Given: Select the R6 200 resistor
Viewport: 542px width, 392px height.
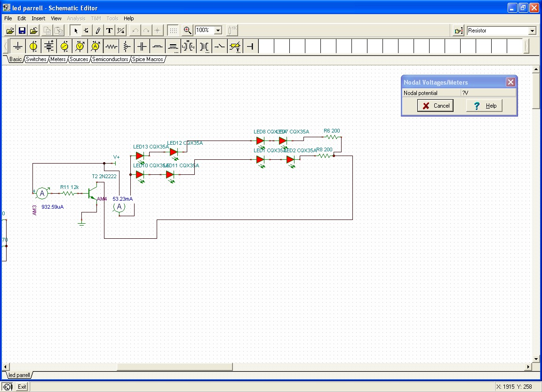Looking at the screenshot, I should (x=332, y=137).
